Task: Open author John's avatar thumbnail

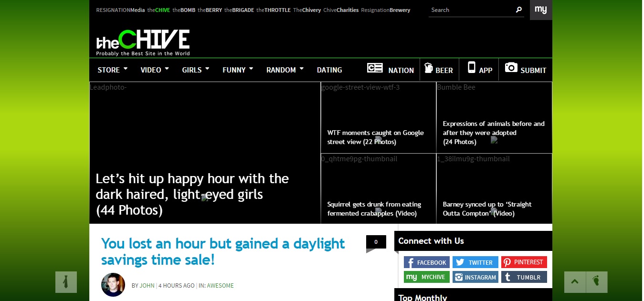Action: pos(113,285)
